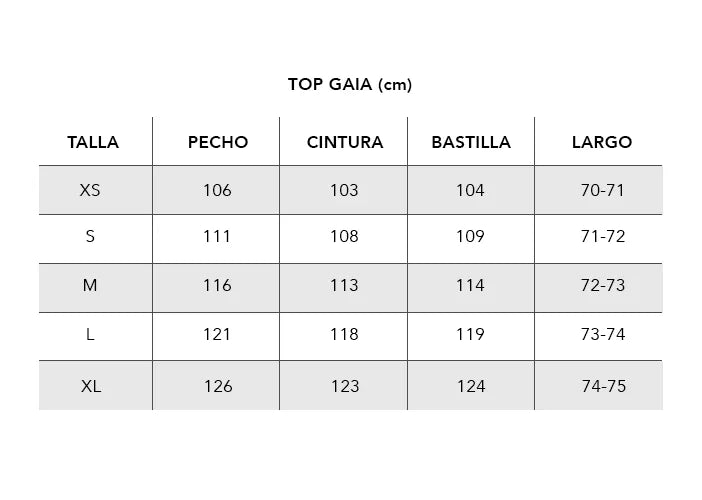This screenshot has height=500, width=702.
Task: Select the 70-71 largo value
Action: [603, 190]
